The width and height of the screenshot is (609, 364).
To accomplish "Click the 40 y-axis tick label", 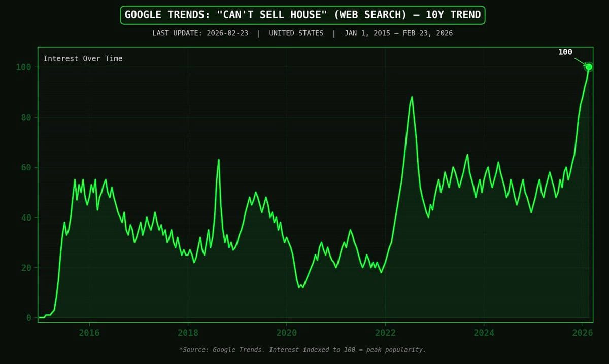I will 25,217.
